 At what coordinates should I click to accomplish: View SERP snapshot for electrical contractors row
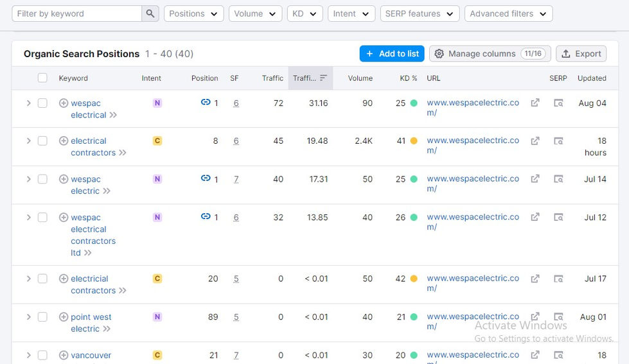(558, 141)
